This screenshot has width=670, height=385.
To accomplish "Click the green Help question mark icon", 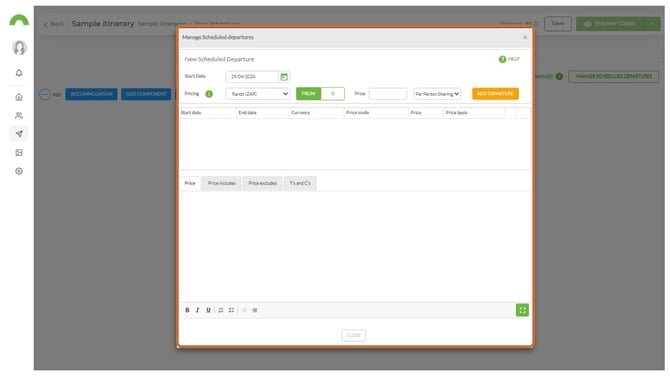I will [502, 59].
